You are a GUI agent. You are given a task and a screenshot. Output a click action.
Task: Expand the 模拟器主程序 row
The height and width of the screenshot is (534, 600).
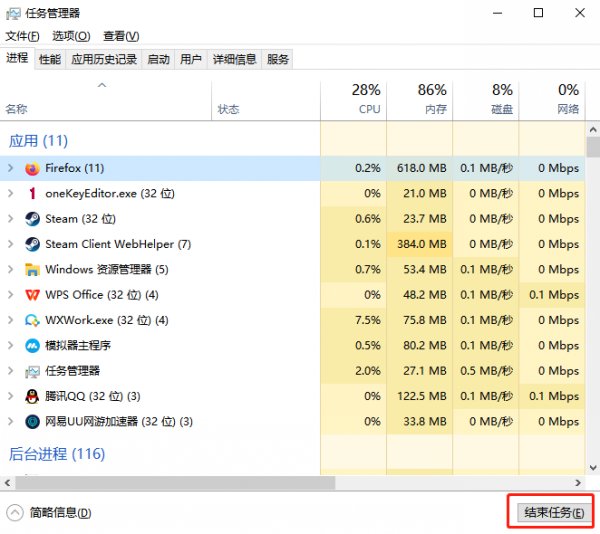click(11, 345)
